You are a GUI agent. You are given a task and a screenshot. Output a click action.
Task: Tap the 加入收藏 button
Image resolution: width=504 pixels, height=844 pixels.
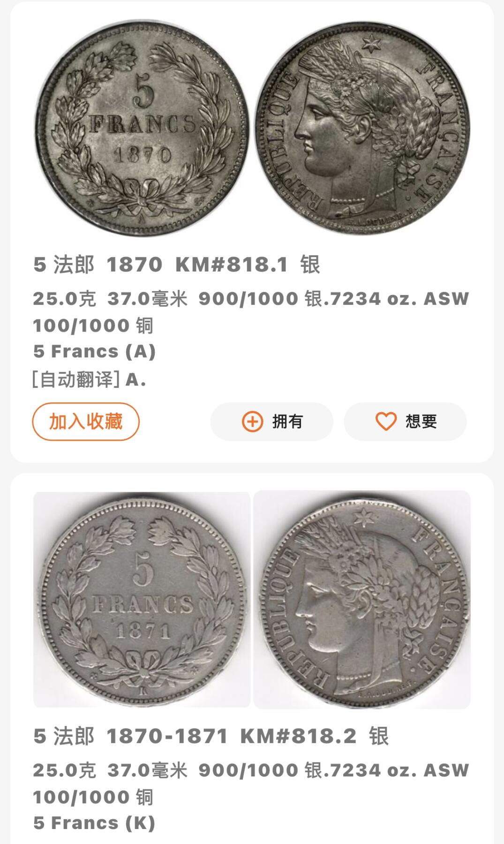[x=86, y=422]
